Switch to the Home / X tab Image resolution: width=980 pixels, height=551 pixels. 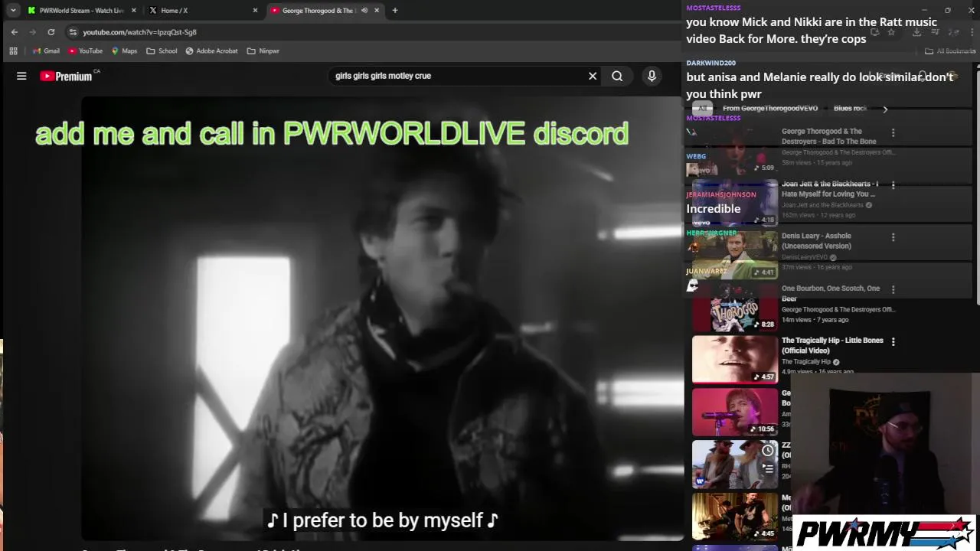[x=201, y=11]
